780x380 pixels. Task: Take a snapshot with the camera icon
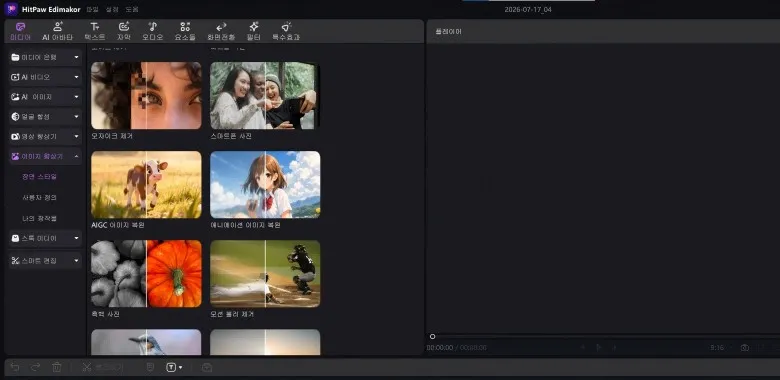tap(745, 348)
